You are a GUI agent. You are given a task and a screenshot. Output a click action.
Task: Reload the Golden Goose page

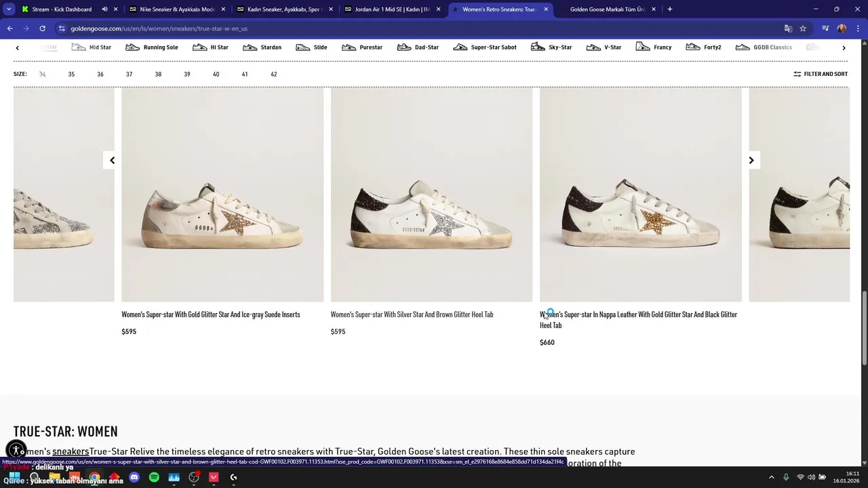(42, 28)
